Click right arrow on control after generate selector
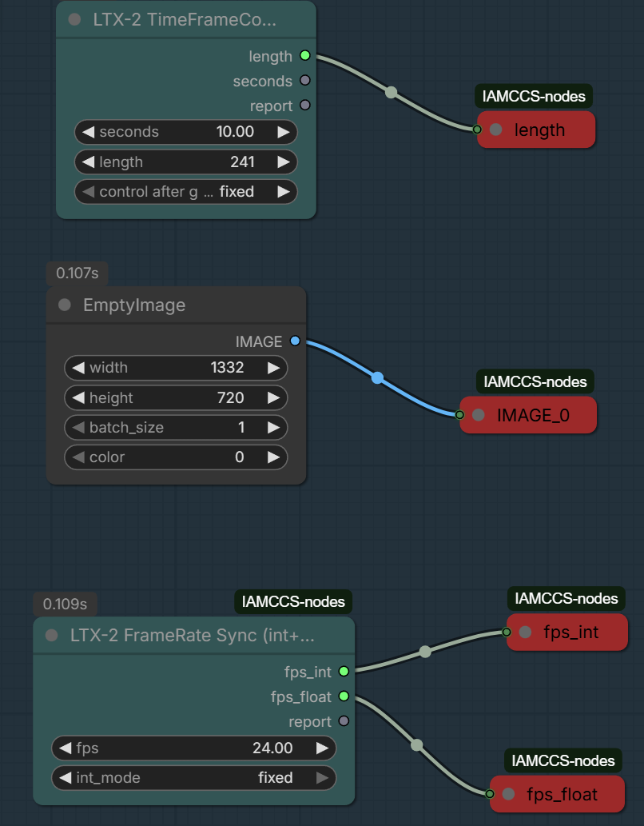 point(283,192)
